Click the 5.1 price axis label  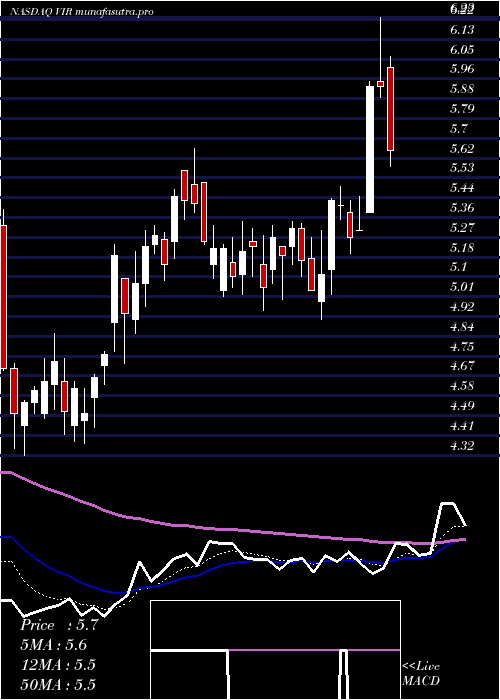click(458, 267)
